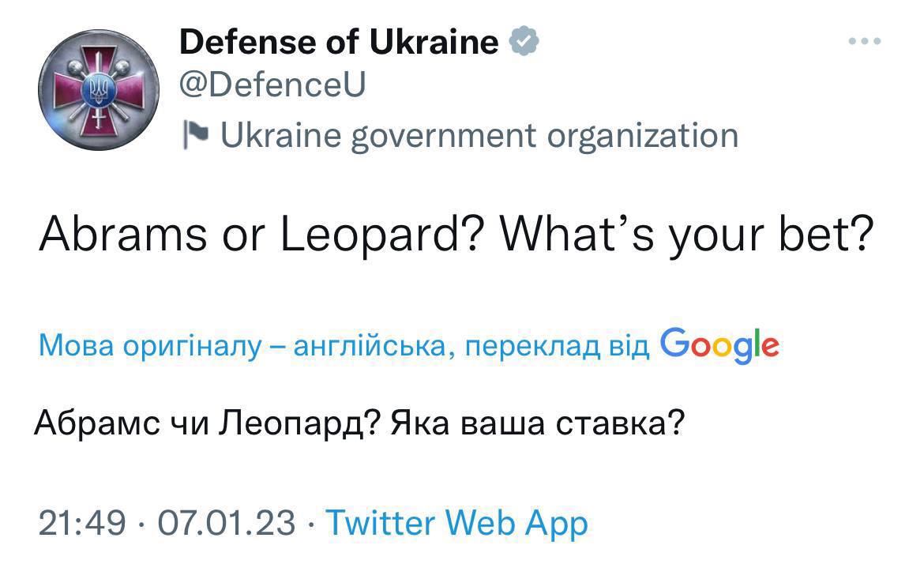Click the phrase What's your bet?

tap(679, 232)
